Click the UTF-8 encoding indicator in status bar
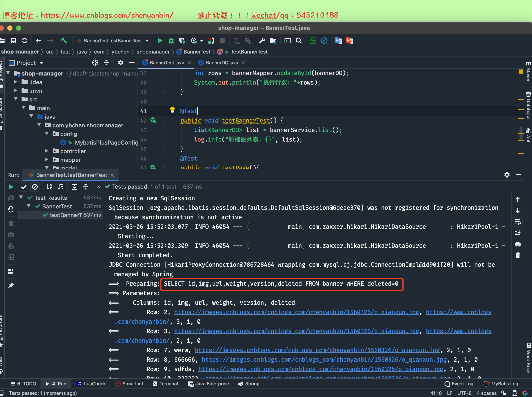 (465, 393)
